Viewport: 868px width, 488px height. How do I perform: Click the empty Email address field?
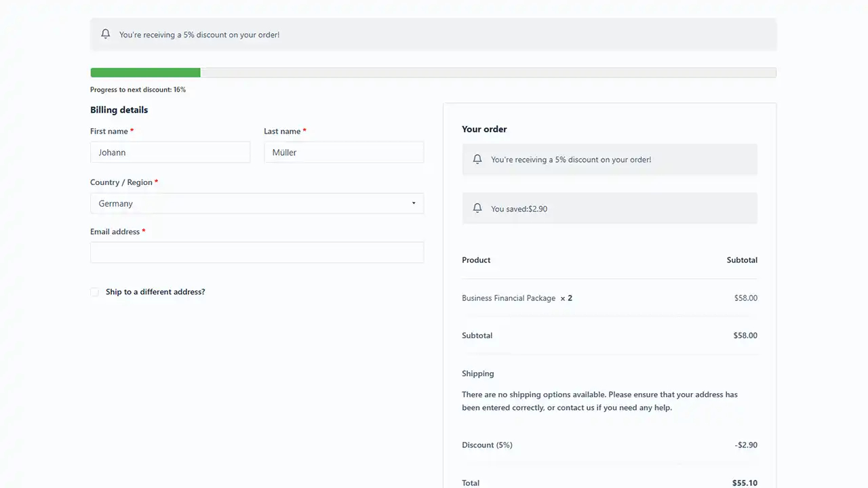[x=256, y=252]
